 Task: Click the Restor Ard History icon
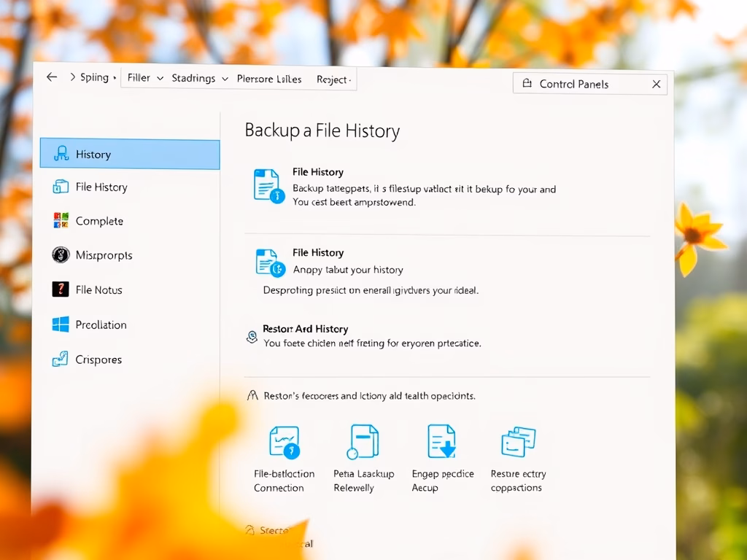click(x=252, y=337)
